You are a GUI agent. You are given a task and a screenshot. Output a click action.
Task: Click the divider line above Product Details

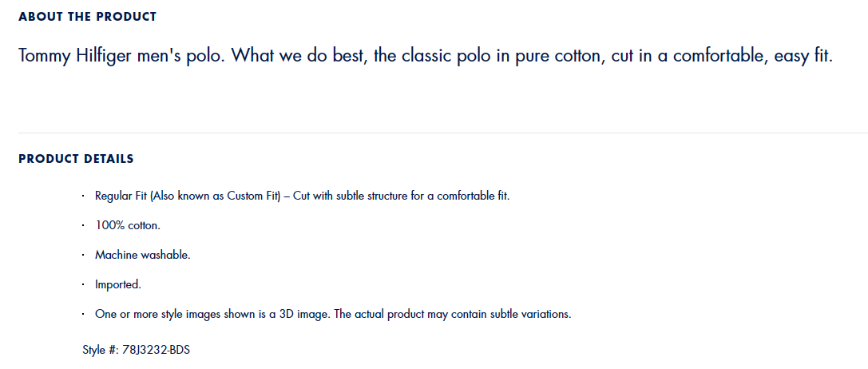point(443,133)
